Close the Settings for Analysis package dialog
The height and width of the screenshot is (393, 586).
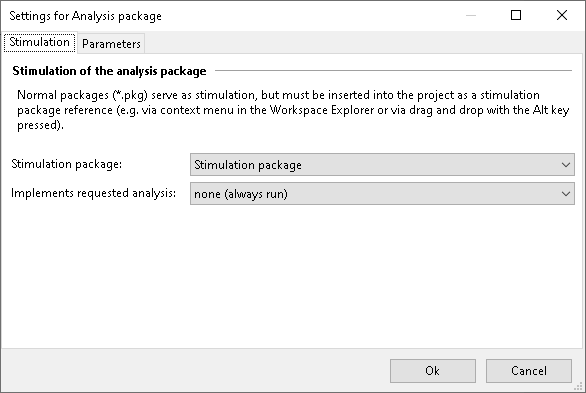(562, 15)
